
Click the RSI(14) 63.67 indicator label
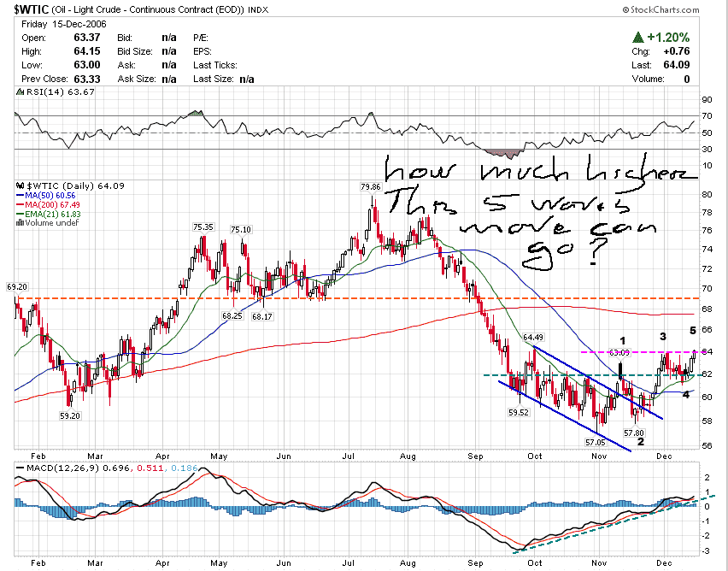pyautogui.click(x=61, y=92)
